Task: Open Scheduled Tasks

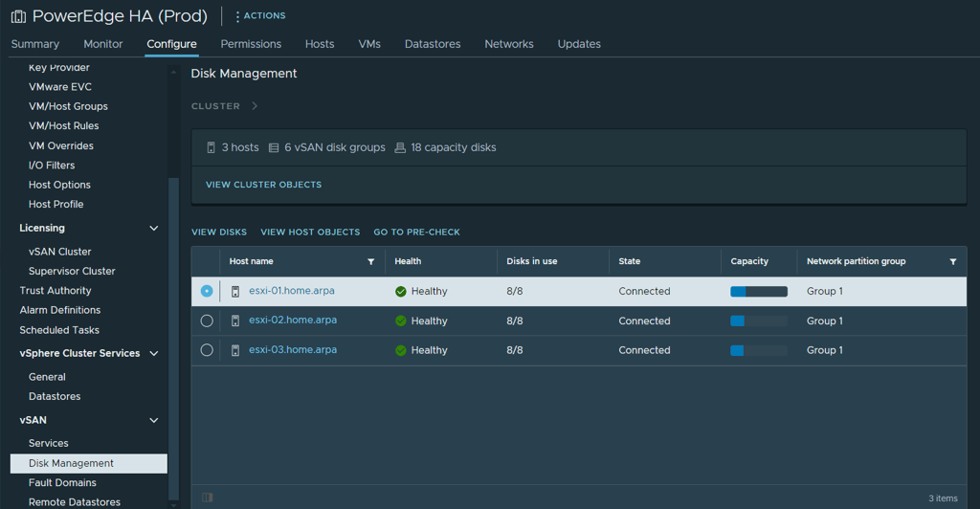Action: tap(59, 330)
